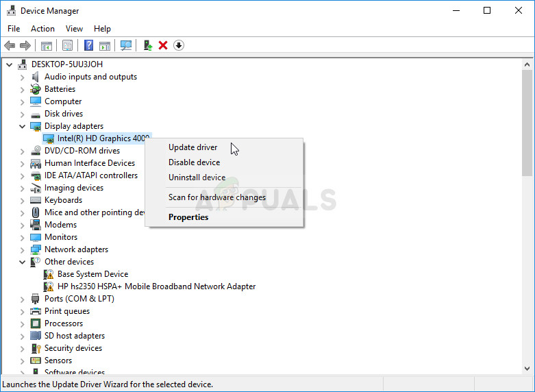Expand the SD host adapters node chevron
535x392 pixels.
(22, 336)
